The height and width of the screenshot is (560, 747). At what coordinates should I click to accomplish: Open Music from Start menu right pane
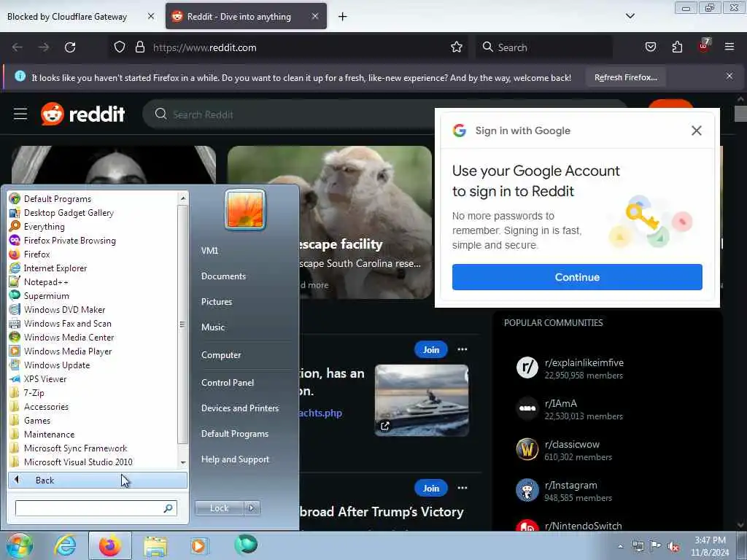[213, 327]
